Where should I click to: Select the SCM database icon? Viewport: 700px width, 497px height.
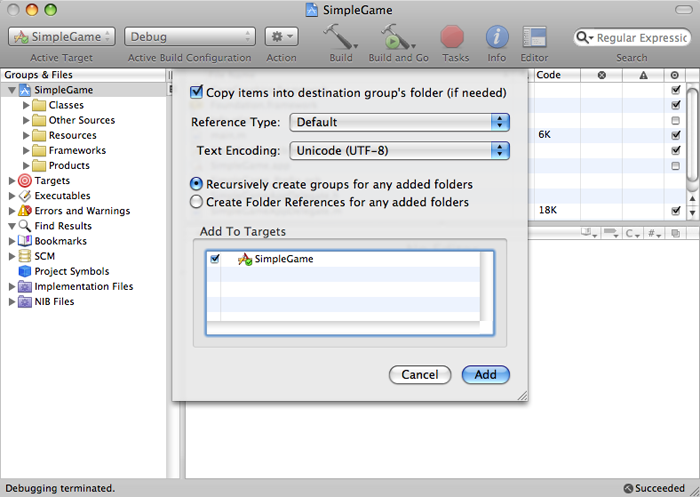tap(25, 256)
